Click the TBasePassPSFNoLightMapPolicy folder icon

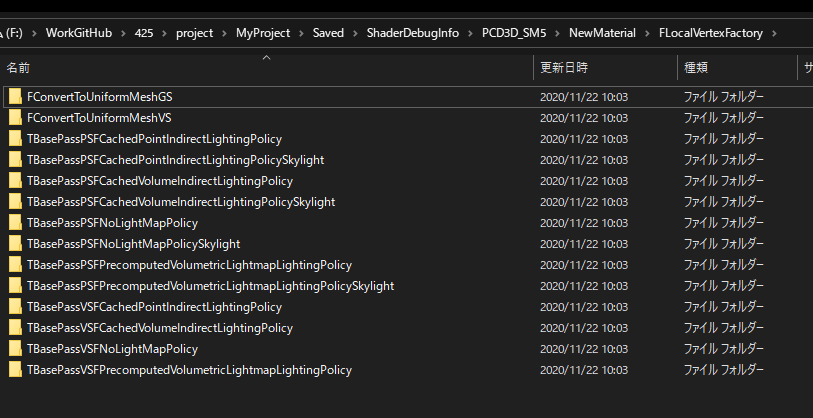pyautogui.click(x=15, y=223)
